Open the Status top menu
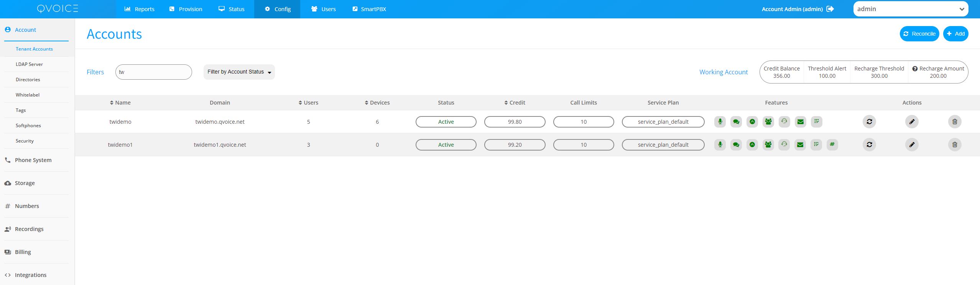 click(232, 9)
